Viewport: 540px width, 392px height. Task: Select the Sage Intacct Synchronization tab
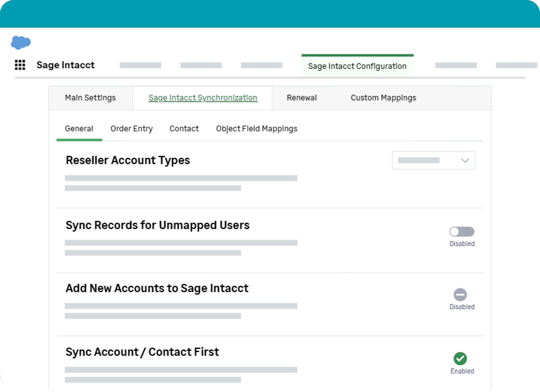click(x=203, y=98)
